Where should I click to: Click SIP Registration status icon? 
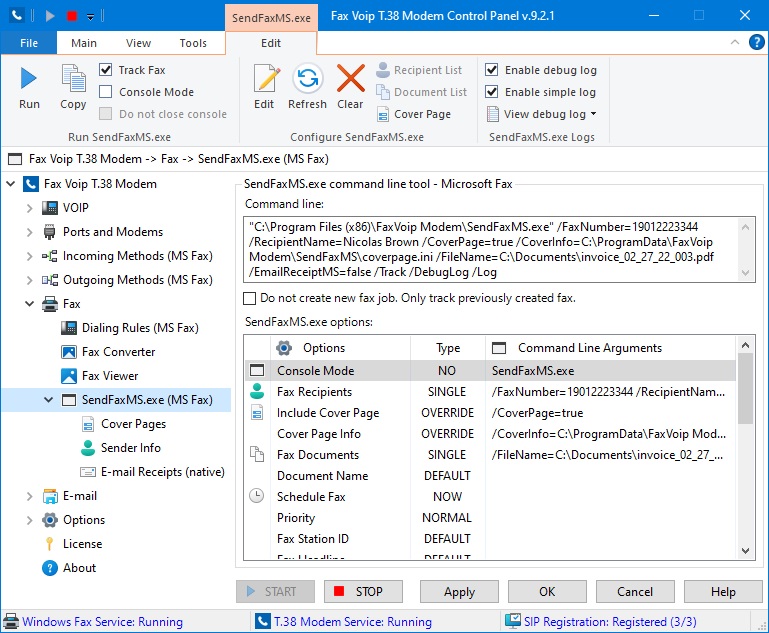click(x=513, y=621)
